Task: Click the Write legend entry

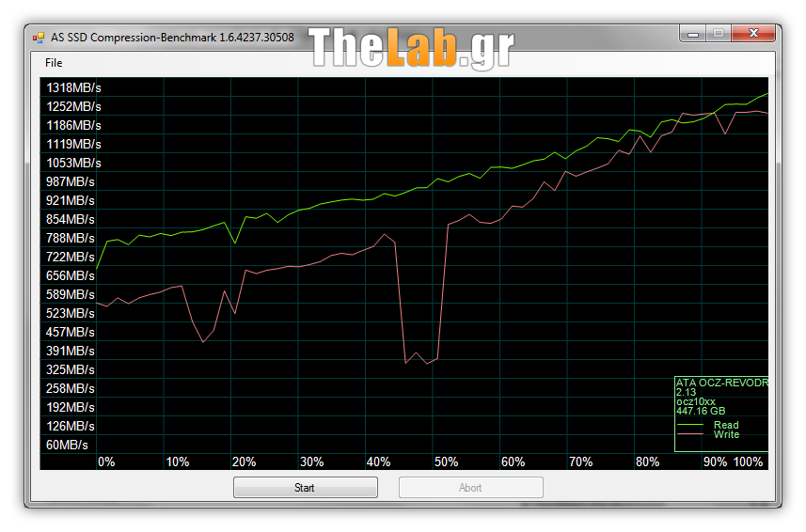Action: point(726,434)
